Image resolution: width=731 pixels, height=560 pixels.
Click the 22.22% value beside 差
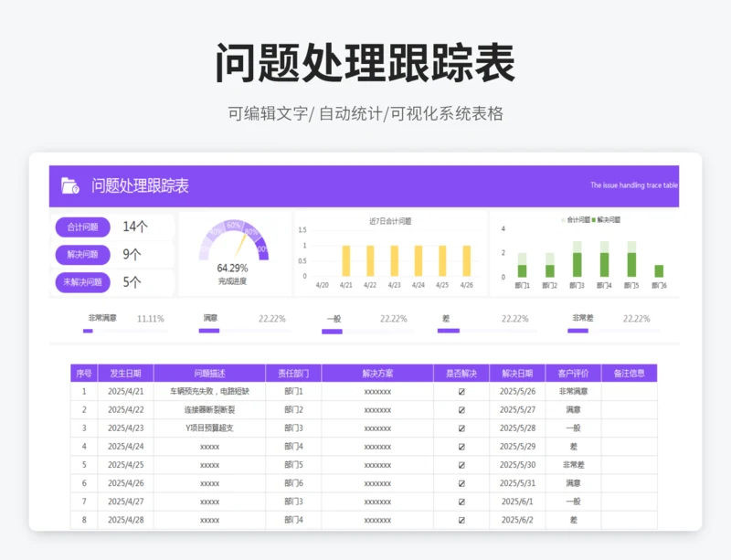pyautogui.click(x=515, y=319)
